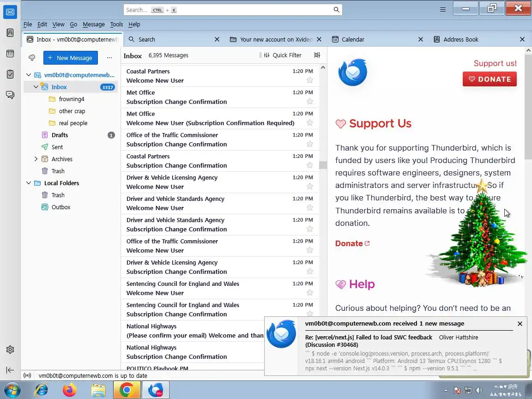The width and height of the screenshot is (532, 399).
Task: Open the Sent folder
Action: click(71, 147)
